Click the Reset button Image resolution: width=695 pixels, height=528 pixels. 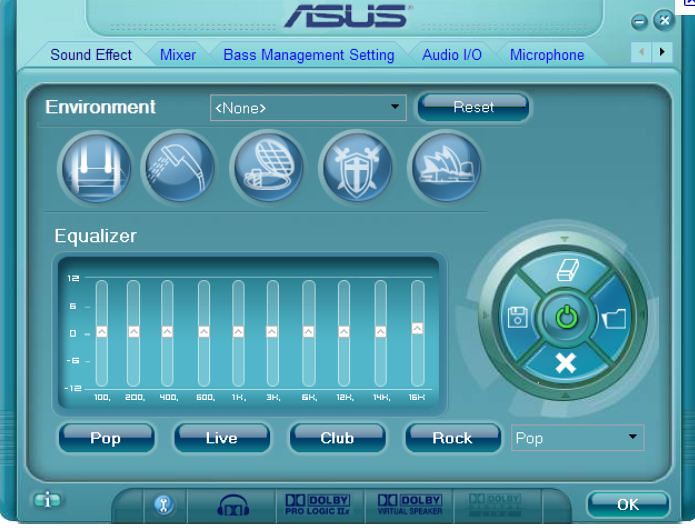point(473,107)
